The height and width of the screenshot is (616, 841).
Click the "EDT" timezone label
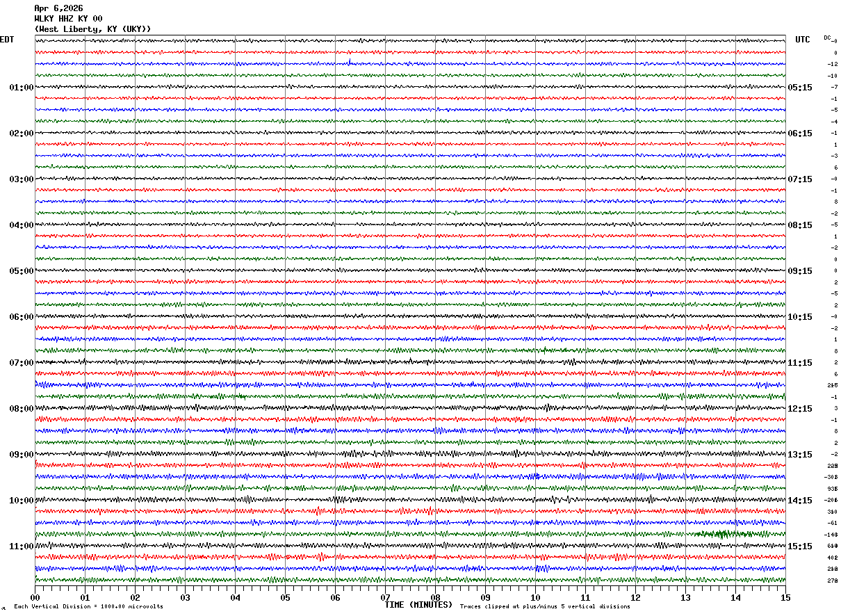(x=7, y=40)
